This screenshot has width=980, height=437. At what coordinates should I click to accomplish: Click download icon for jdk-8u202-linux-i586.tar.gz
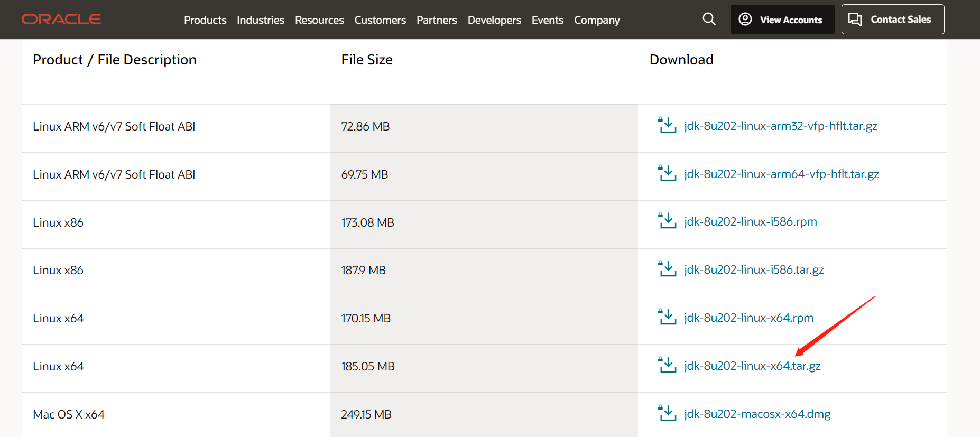(667, 269)
